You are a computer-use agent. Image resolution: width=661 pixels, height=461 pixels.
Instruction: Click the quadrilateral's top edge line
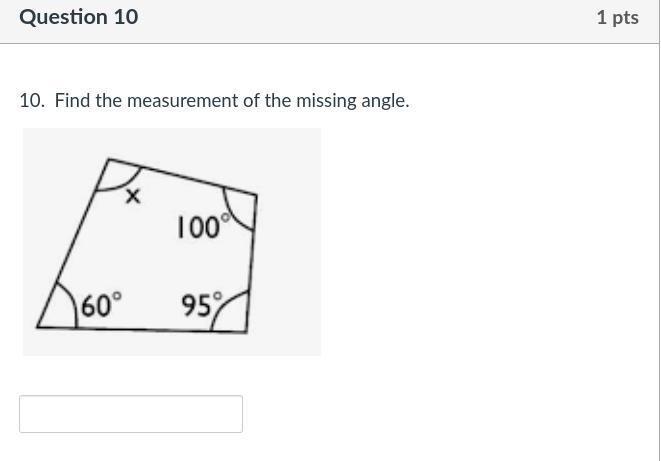pos(180,175)
